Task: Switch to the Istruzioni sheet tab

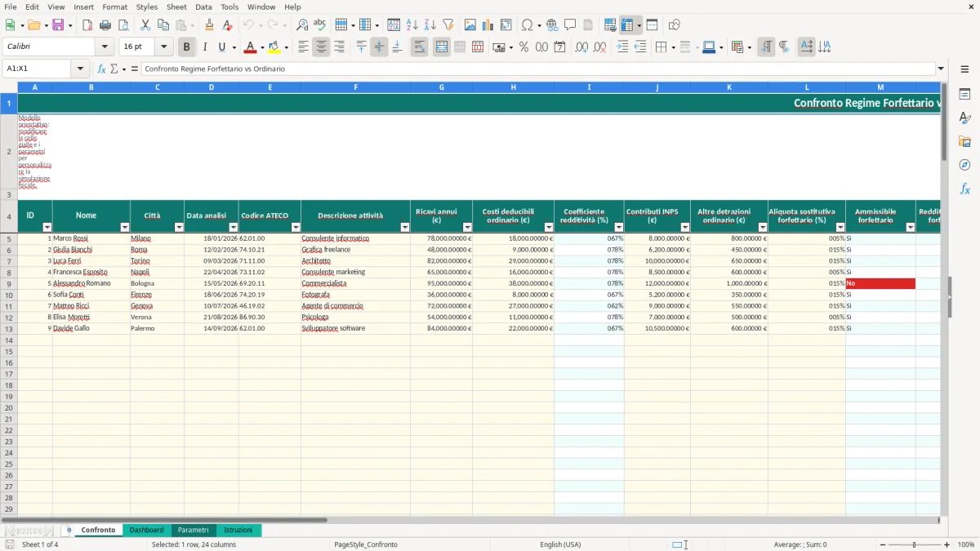Action: [238, 530]
